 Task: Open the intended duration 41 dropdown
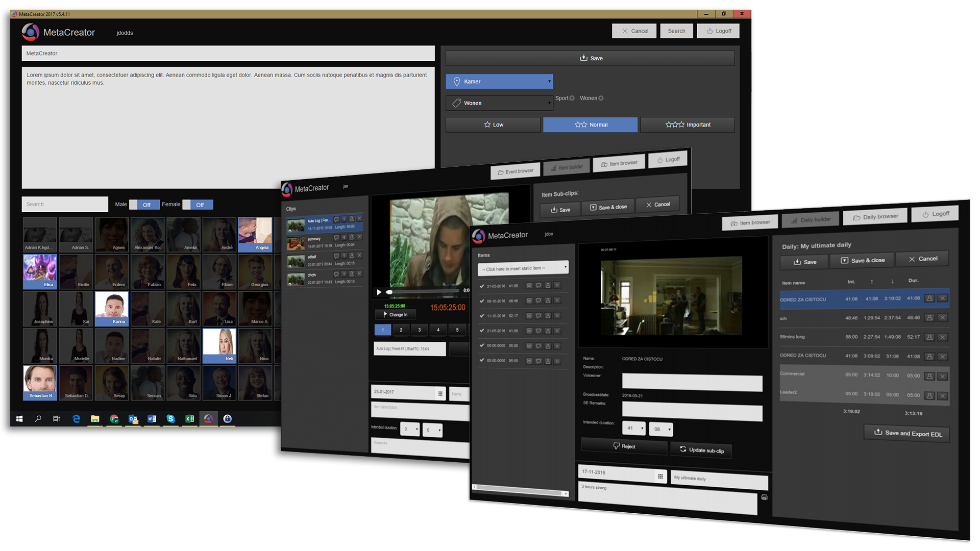635,429
